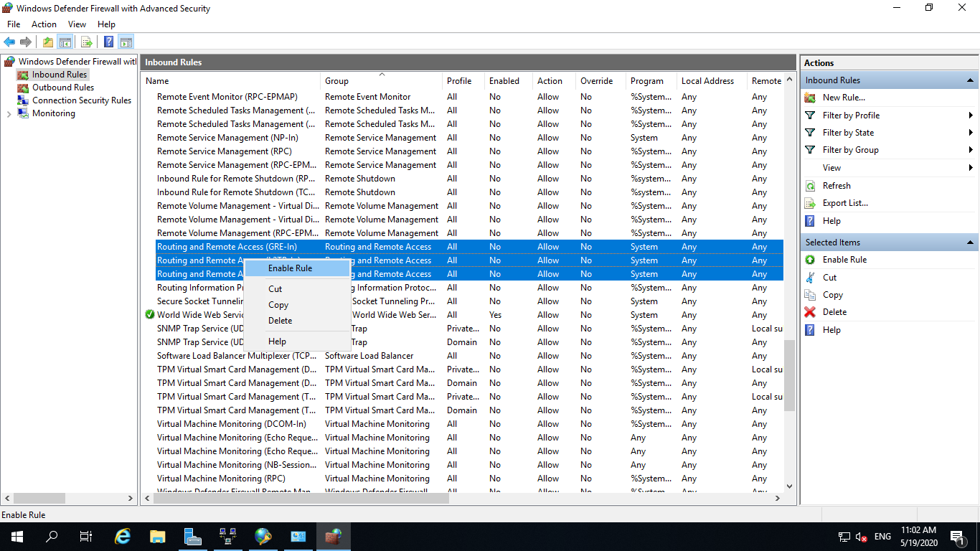Collapse the Inbound Rules actions section
Image resolution: width=980 pixels, height=551 pixels.
tap(970, 80)
